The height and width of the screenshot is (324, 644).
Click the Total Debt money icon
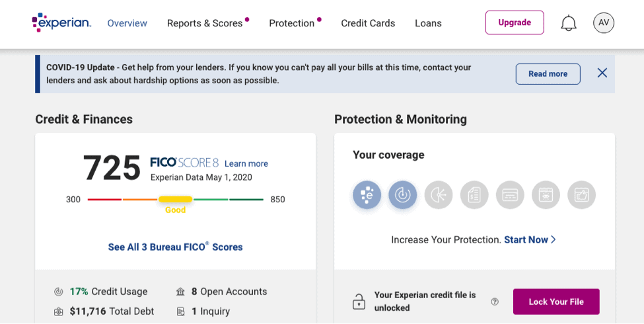click(x=58, y=311)
